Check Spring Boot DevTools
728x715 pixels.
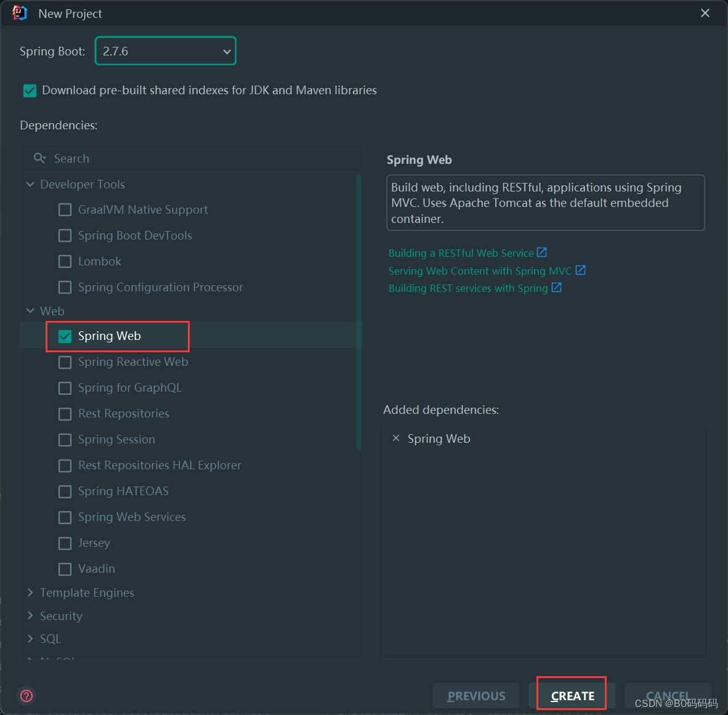click(x=65, y=236)
